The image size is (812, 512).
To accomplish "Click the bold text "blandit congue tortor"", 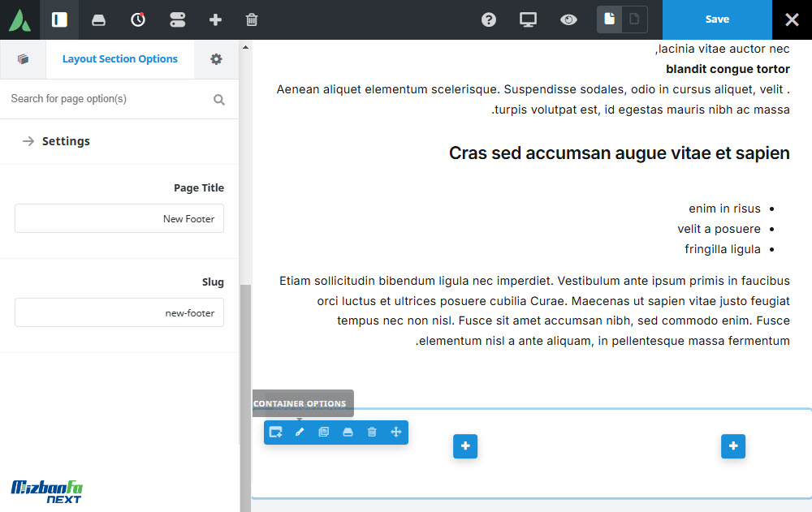I will 728,69.
